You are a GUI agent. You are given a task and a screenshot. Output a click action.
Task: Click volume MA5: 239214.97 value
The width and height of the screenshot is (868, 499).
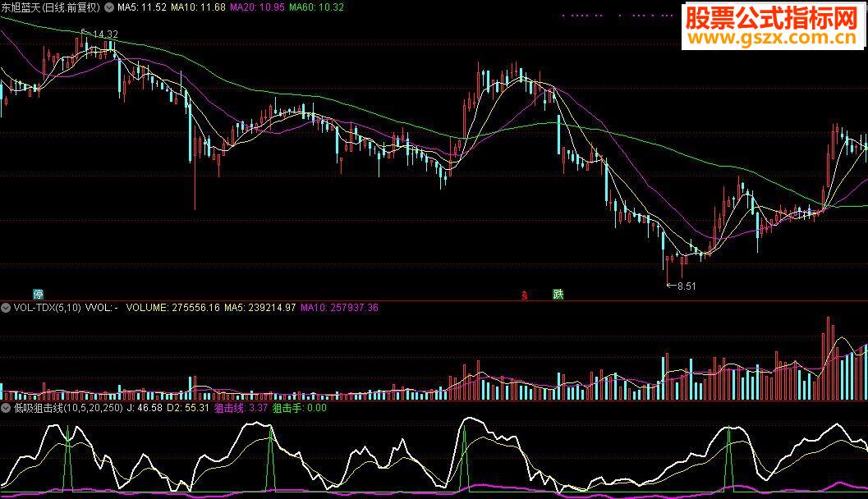coord(260,308)
